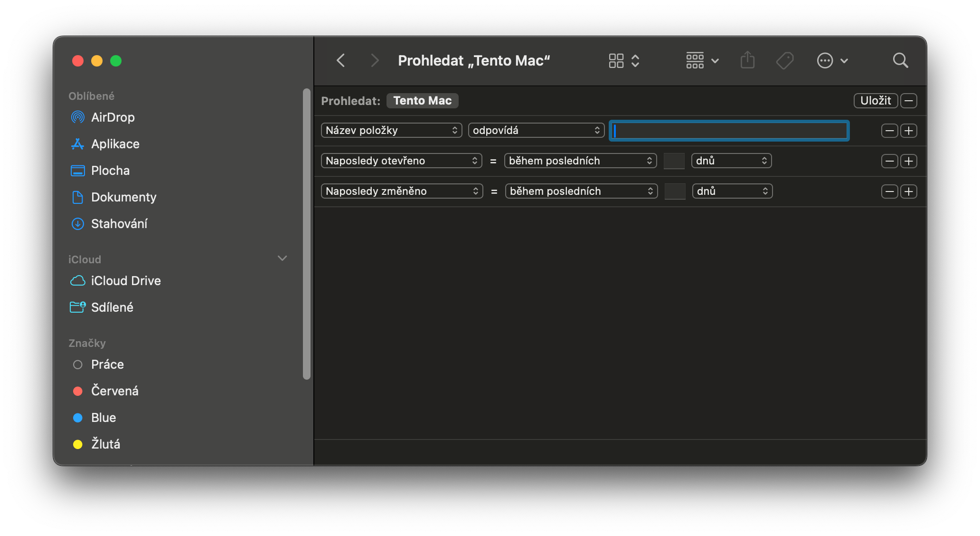The height and width of the screenshot is (536, 980).
Task: Change the dnů unit for Naposledy otevřeno
Action: [x=731, y=161]
